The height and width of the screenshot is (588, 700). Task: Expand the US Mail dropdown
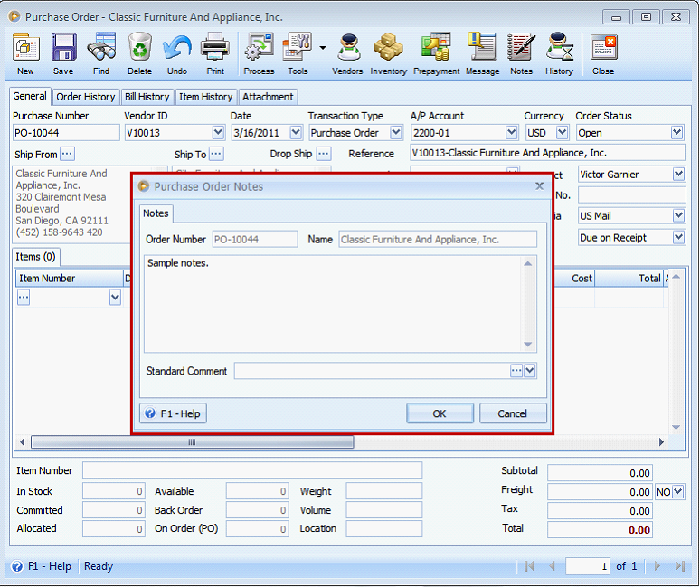(x=678, y=215)
